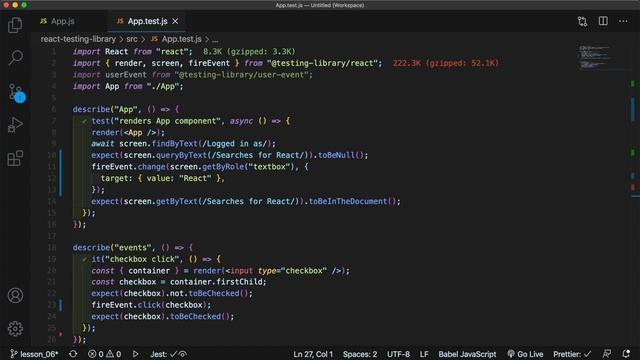The height and width of the screenshot is (360, 640).
Task: Change end of line sequence LF
Action: tap(424, 354)
